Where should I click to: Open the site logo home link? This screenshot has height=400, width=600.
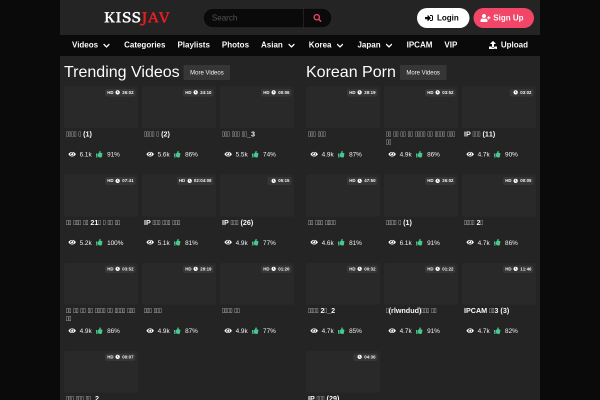point(137,18)
